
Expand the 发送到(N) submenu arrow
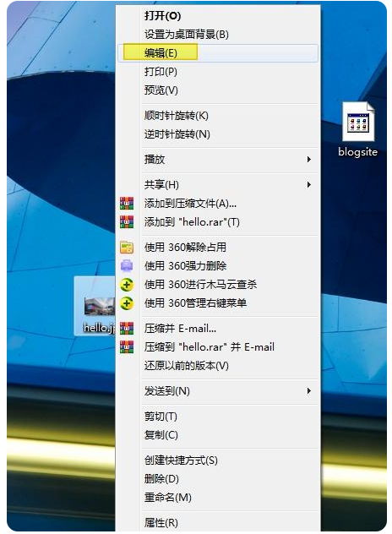coord(308,390)
